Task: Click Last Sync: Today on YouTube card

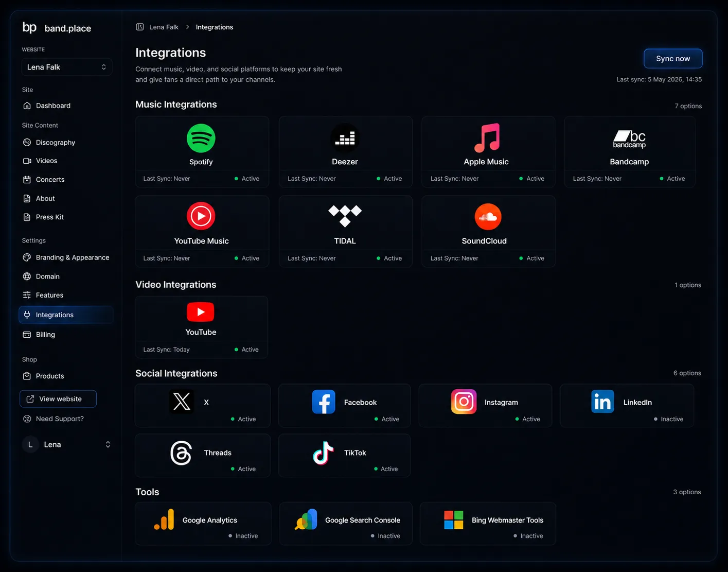Action: tap(166, 350)
